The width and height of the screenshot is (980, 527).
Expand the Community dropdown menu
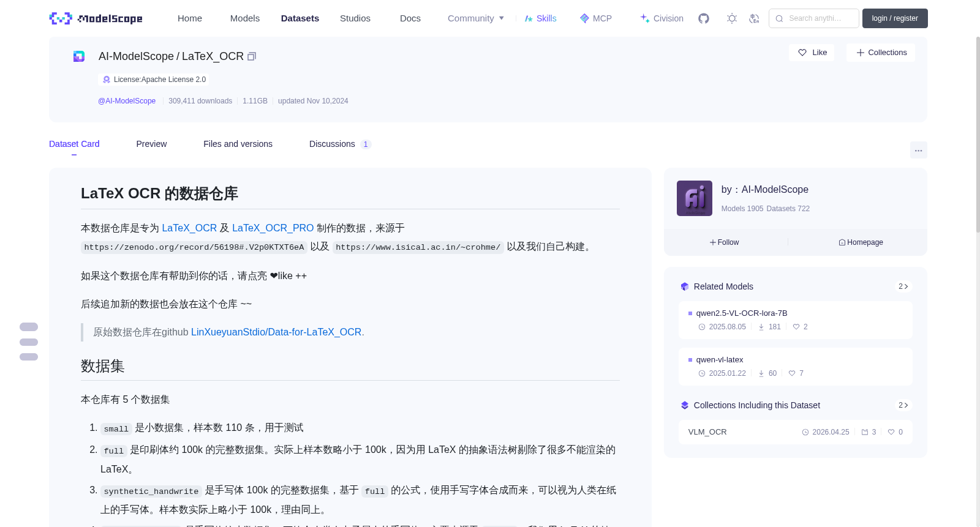click(x=476, y=18)
